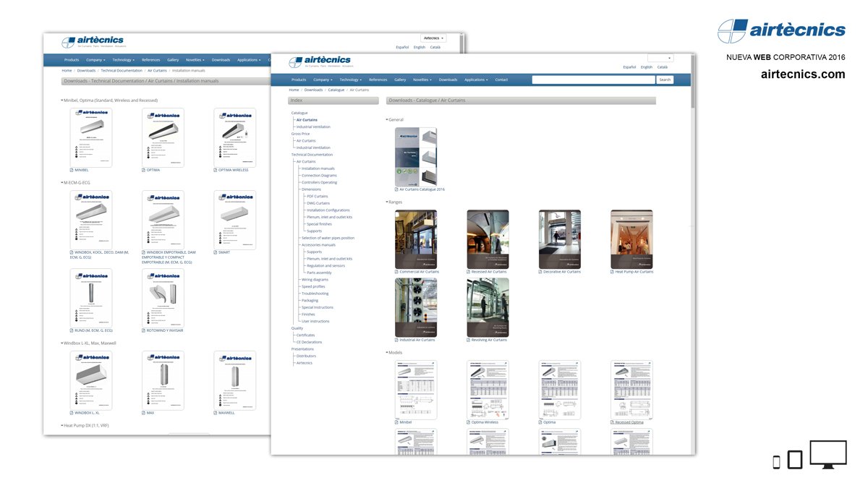
Task: Click the document icon beside Industrial Air Curtains
Action: tap(396, 340)
